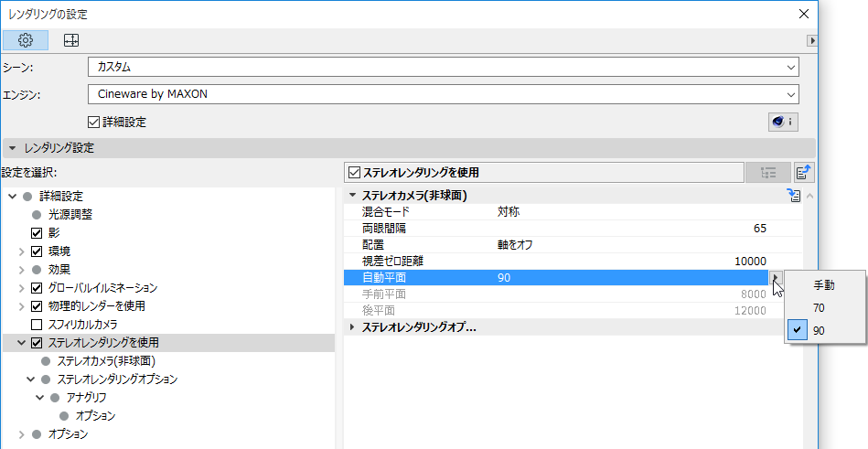Click the arrow button on 自動平面 row

coord(777,277)
